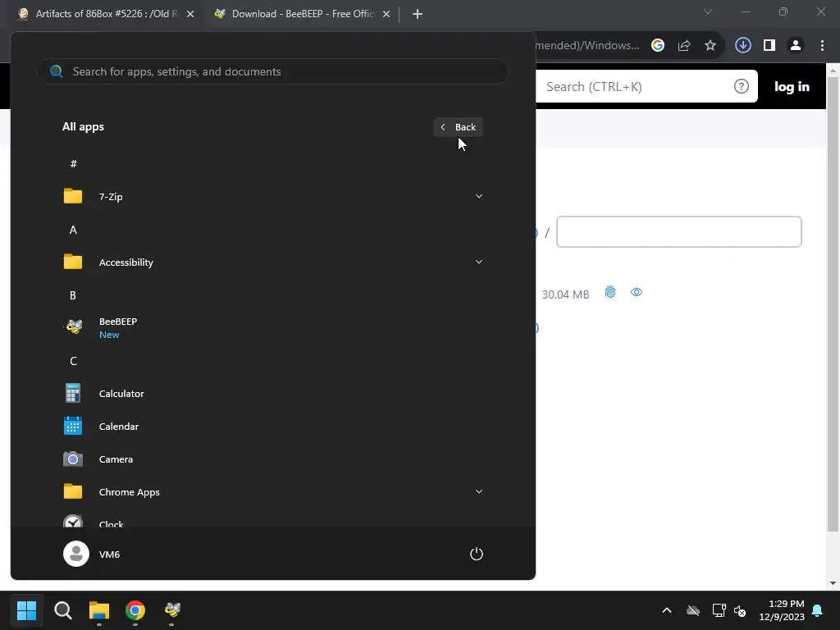Click the Search (CTRL+K) website field
This screenshot has width=840, height=630.
[x=646, y=86]
